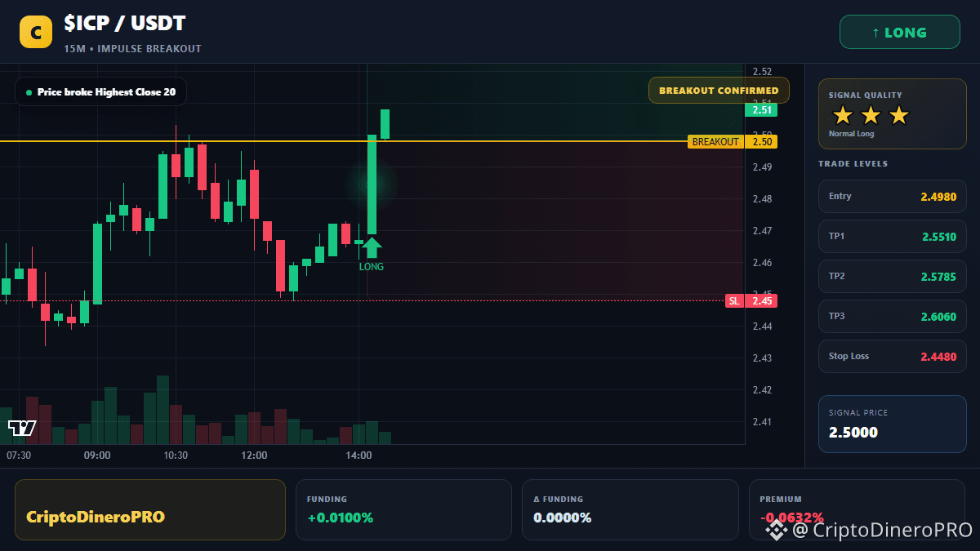Click the LONG direction button
Image resolution: width=980 pixels, height=551 pixels.
[899, 33]
